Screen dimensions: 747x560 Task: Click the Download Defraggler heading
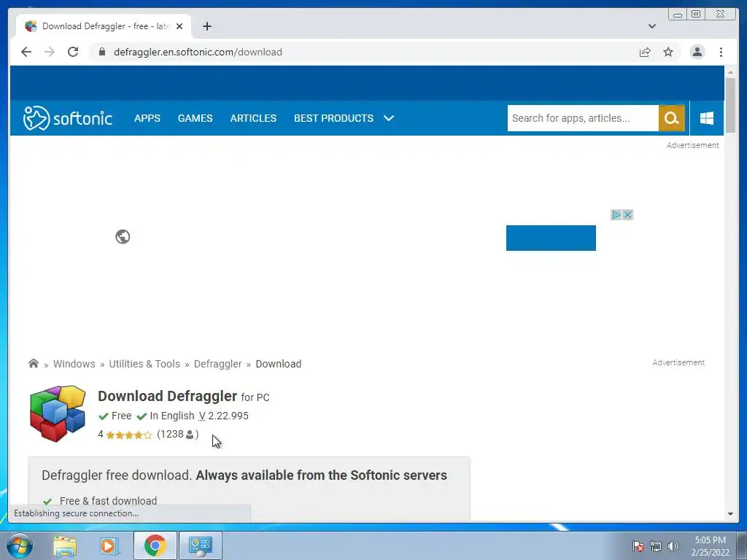167,396
